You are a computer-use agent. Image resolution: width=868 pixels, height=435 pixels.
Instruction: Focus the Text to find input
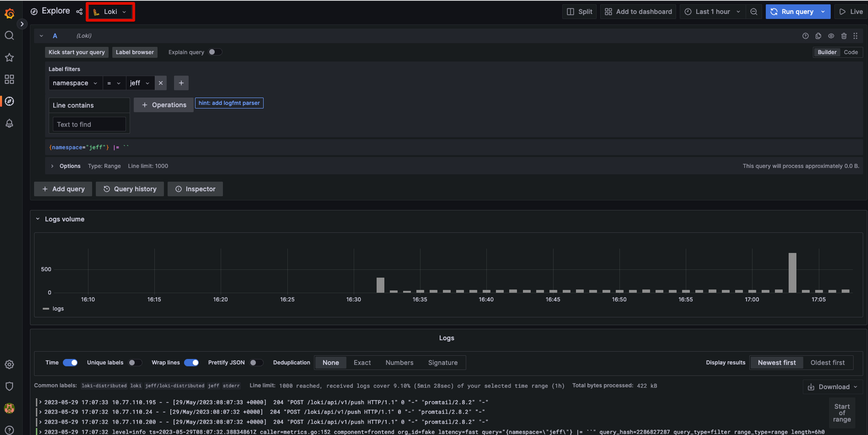click(89, 124)
